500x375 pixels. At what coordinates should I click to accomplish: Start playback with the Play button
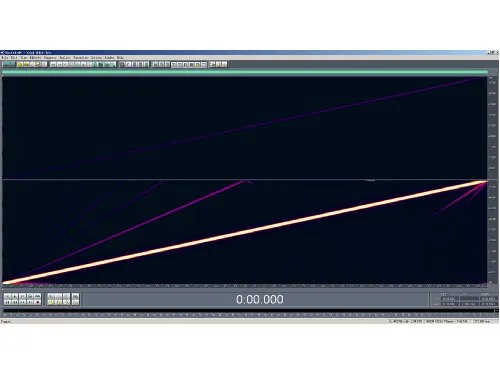pos(15,296)
